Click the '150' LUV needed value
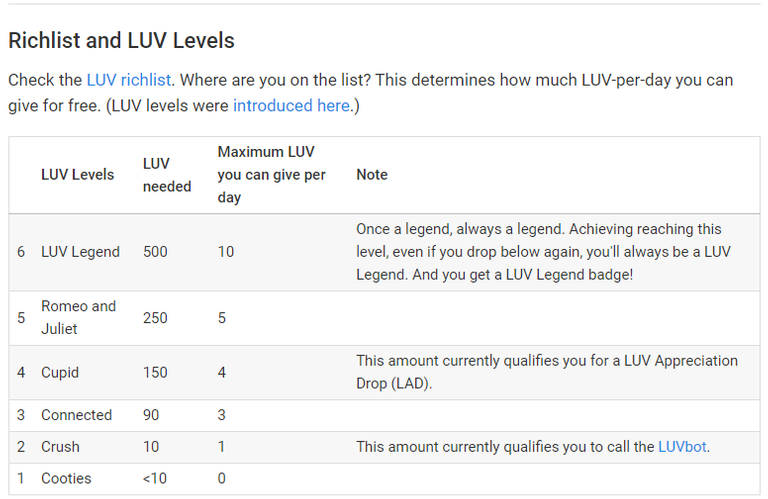The width and height of the screenshot is (768, 499). (155, 372)
